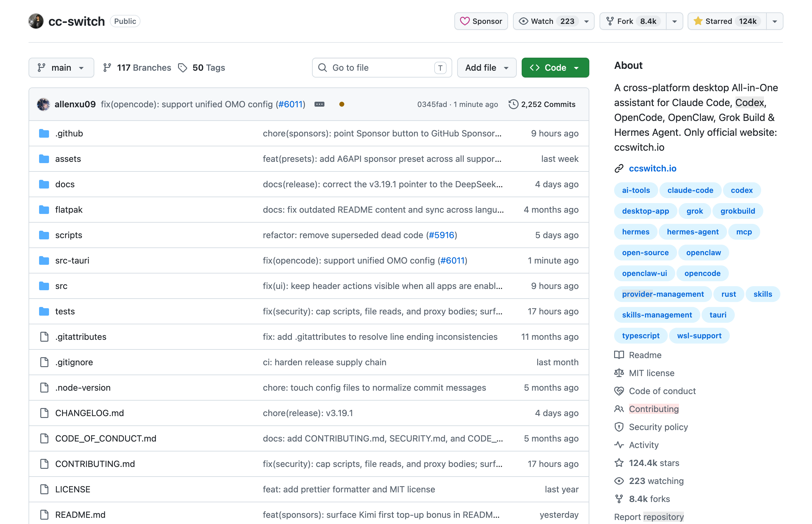Open the .gitignore file

tap(74, 362)
